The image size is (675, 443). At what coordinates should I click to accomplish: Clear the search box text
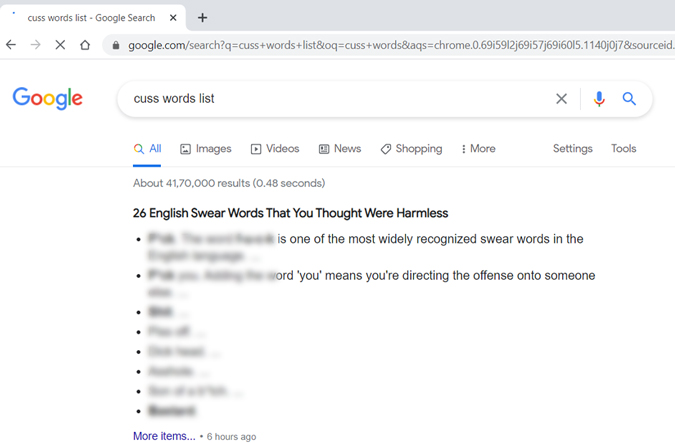(561, 99)
